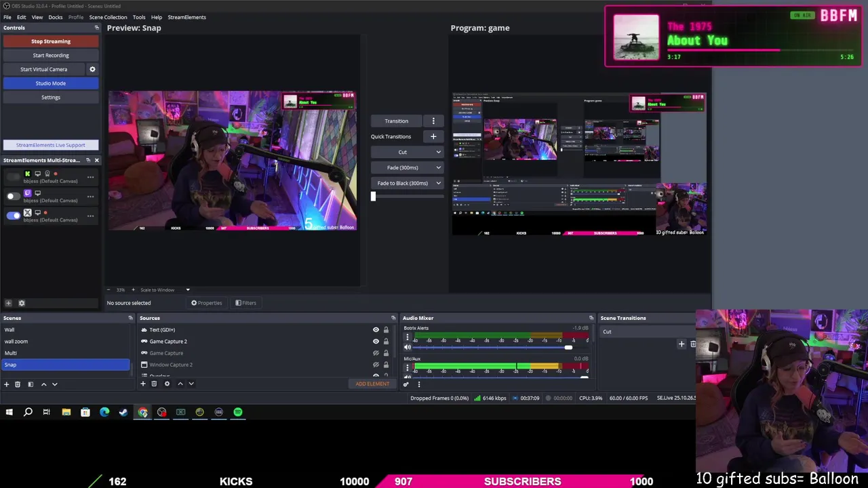Toggle Twitch stream output switch
The width and height of the screenshot is (868, 488).
(x=13, y=197)
